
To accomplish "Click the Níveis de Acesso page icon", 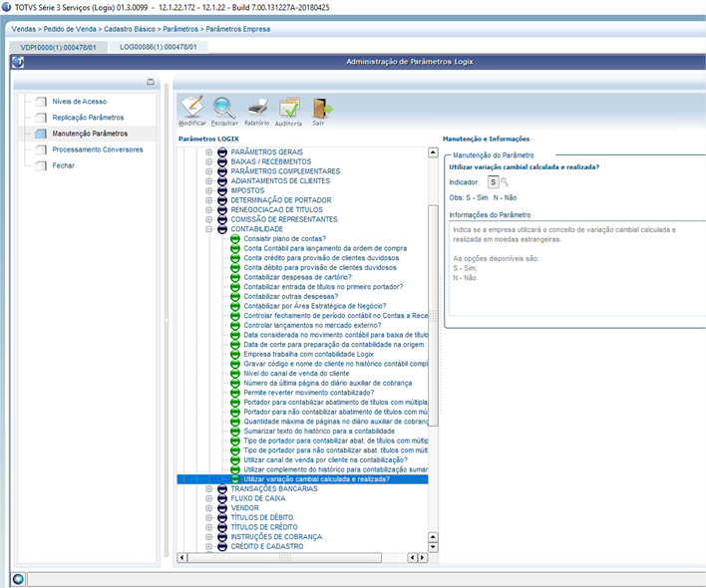I will click(41, 102).
